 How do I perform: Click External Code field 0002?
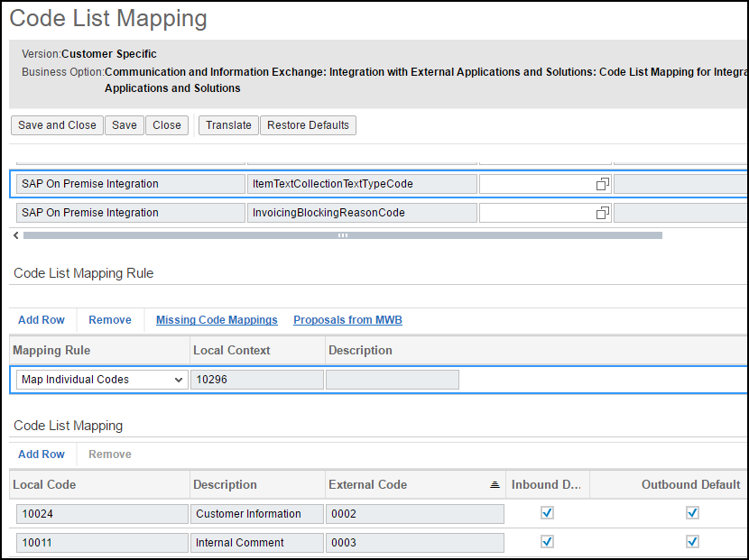click(x=414, y=514)
